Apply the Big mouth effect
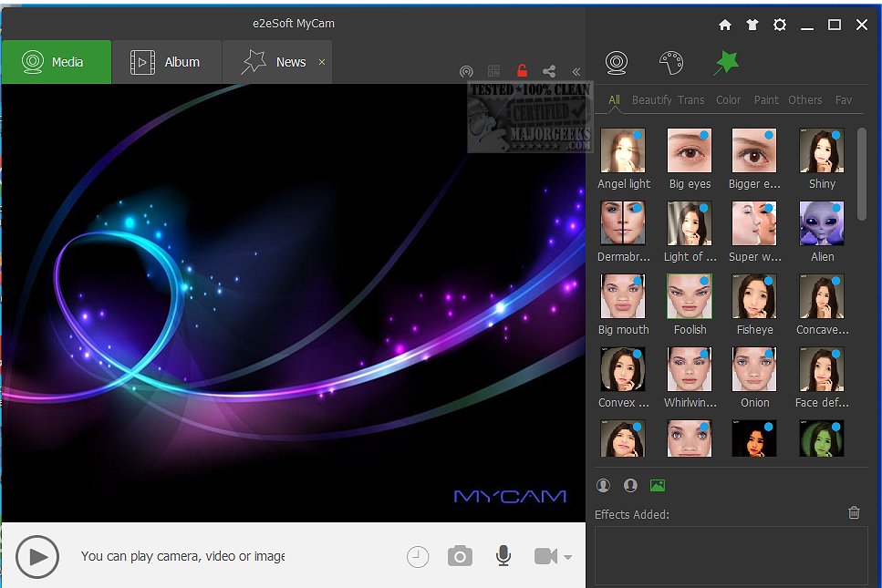Viewport: 882px width, 588px height. 623,296
